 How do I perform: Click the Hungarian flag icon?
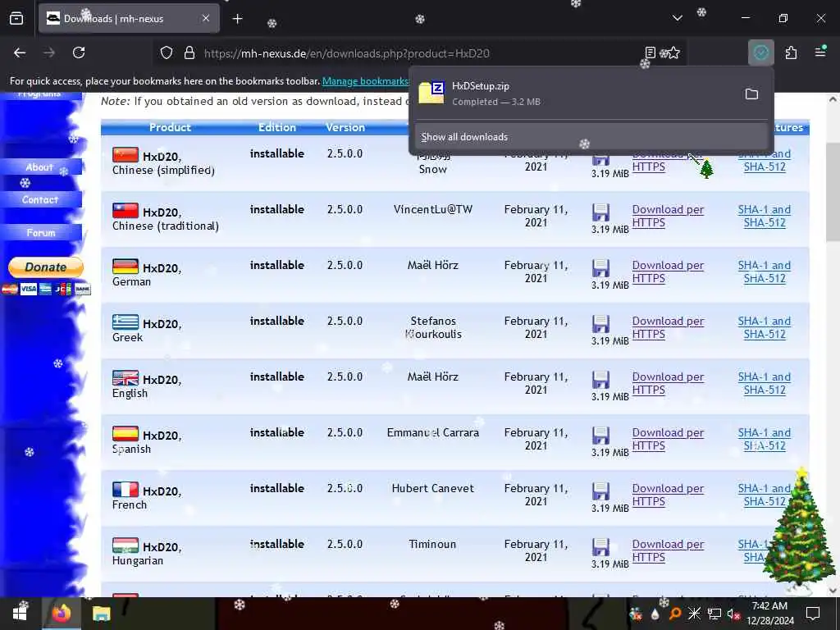(x=126, y=545)
